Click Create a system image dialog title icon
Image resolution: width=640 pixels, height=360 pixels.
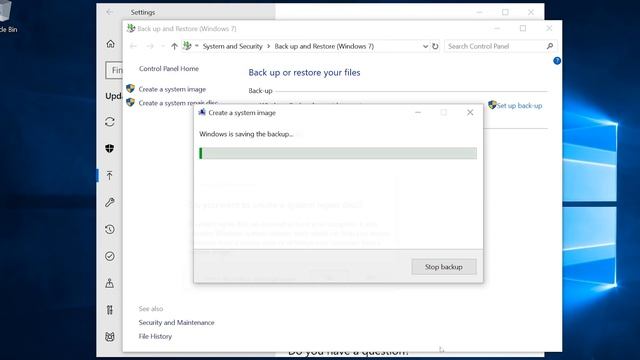[202, 112]
